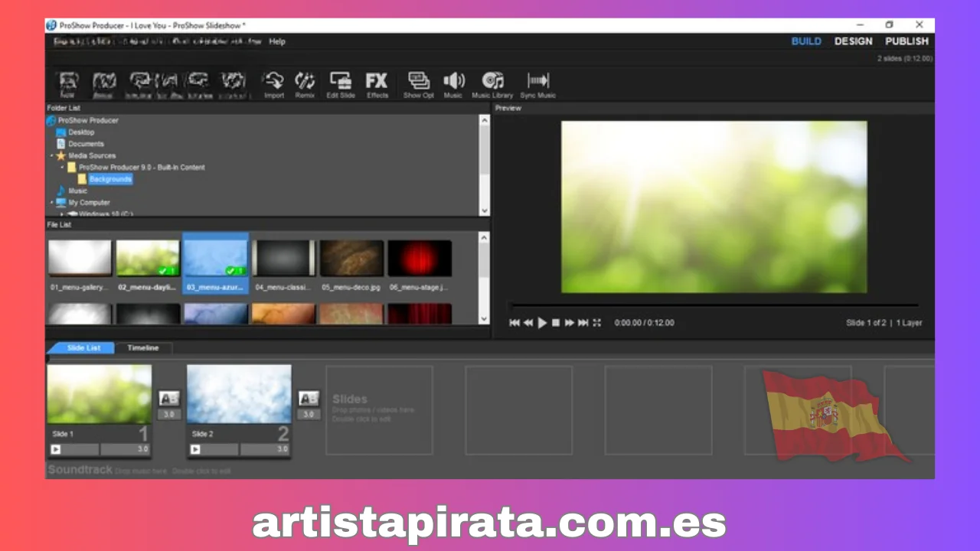Click the preview image of green bokeh
This screenshot has width=980, height=551.
pos(714,207)
